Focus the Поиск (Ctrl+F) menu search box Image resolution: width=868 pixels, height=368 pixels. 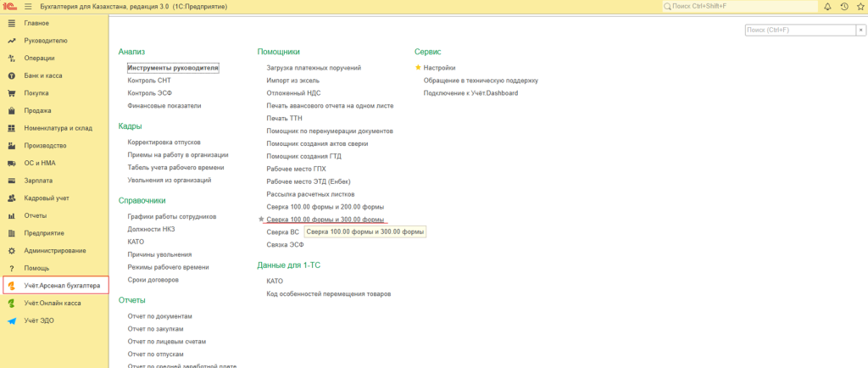point(798,30)
